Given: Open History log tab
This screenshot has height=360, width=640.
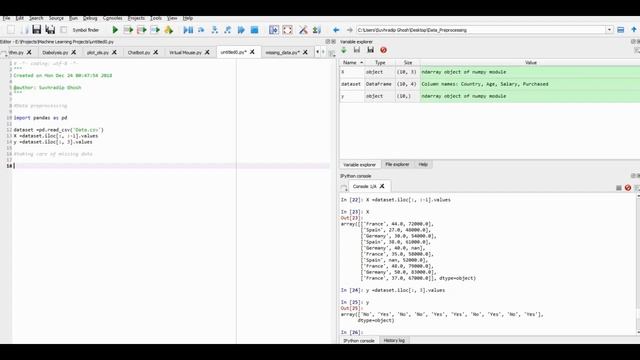Looking at the screenshot, I should click(394, 340).
